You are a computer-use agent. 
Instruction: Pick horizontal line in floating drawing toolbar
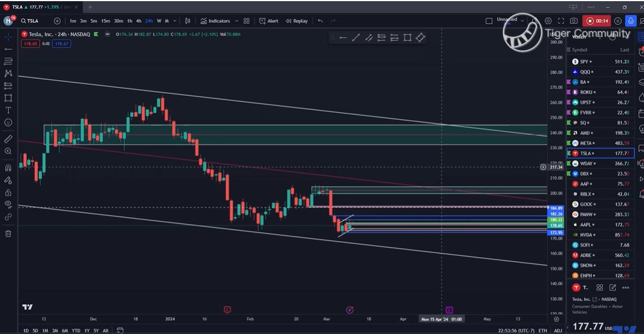[x=343, y=38]
